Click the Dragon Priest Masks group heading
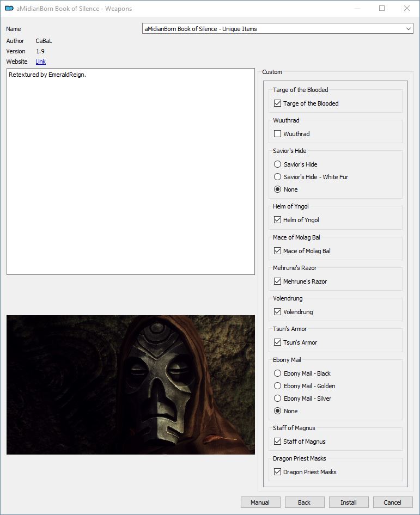The height and width of the screenshot is (515, 420). point(300,458)
